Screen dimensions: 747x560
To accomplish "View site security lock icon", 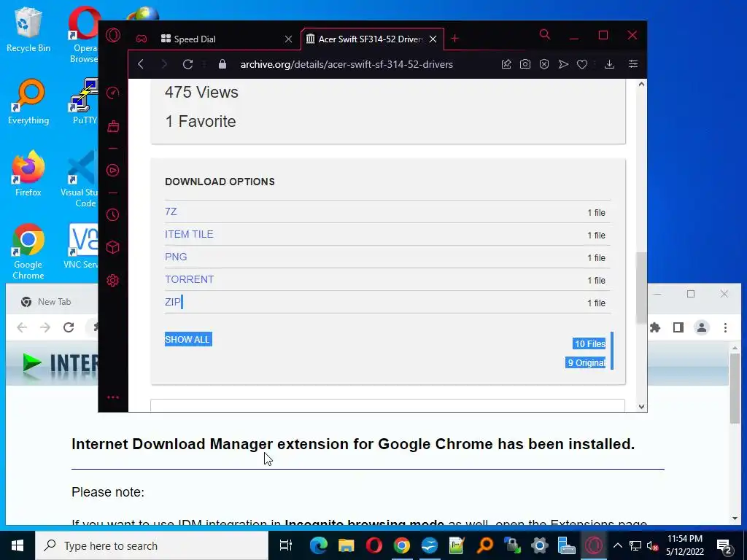I will tap(222, 64).
